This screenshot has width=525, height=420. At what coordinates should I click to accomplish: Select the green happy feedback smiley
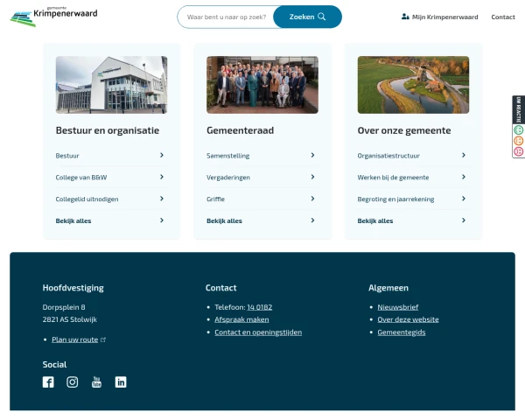[518, 130]
